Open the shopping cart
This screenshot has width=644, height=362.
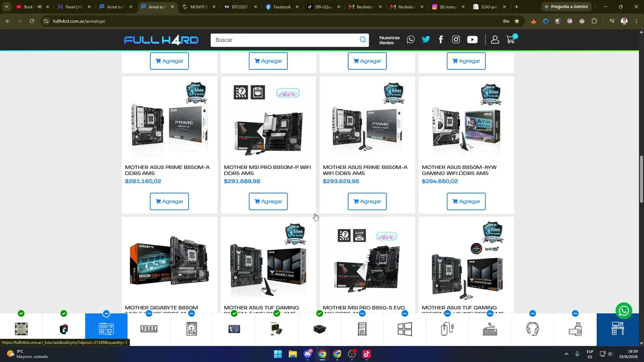pyautogui.click(x=511, y=40)
